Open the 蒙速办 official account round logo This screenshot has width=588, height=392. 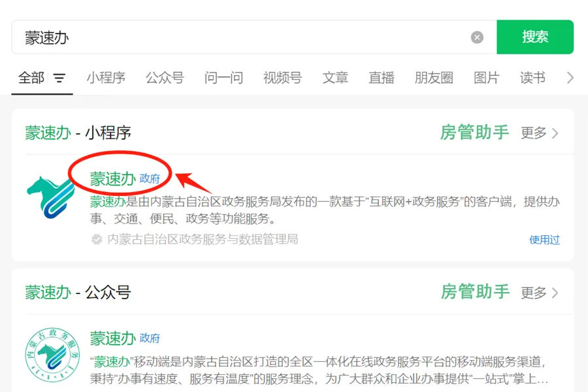click(52, 355)
